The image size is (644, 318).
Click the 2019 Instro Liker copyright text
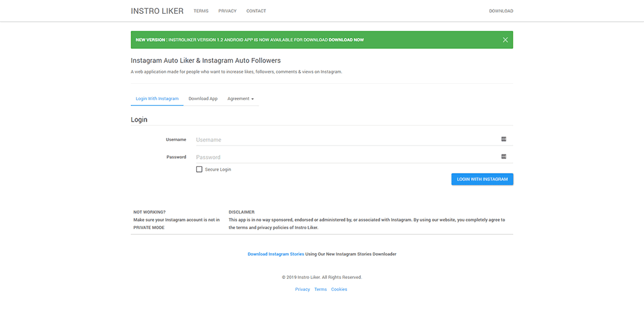322,277
